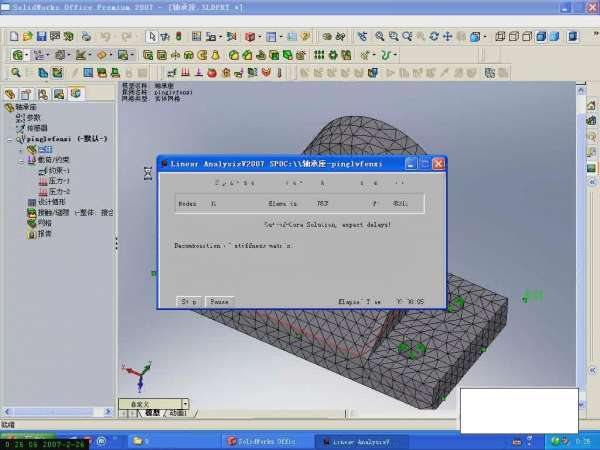This screenshot has height=450, width=600.
Task: Click the Section View icon
Action: pyautogui.click(x=573, y=36)
